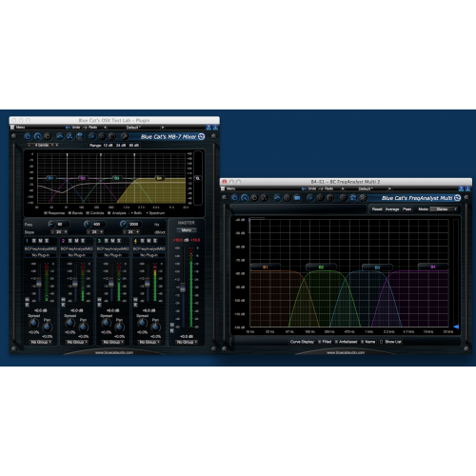476x476 pixels.
Task: Open band 1 No Group dropdown
Action: coord(41,342)
